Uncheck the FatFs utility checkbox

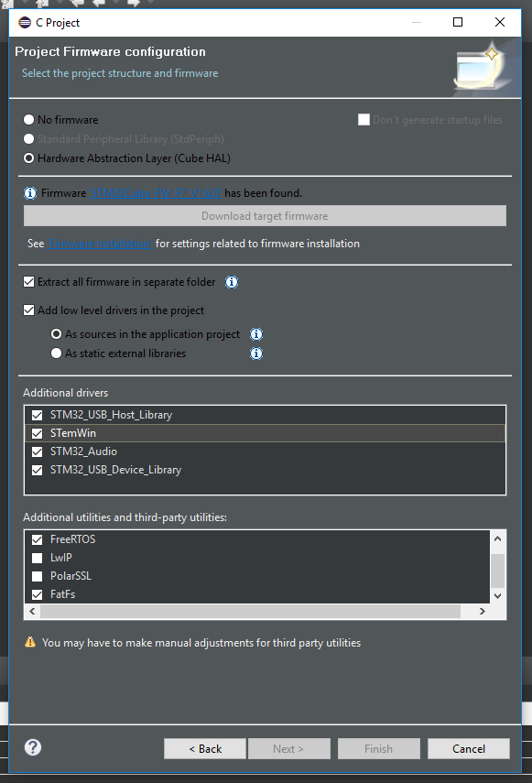pos(37,594)
